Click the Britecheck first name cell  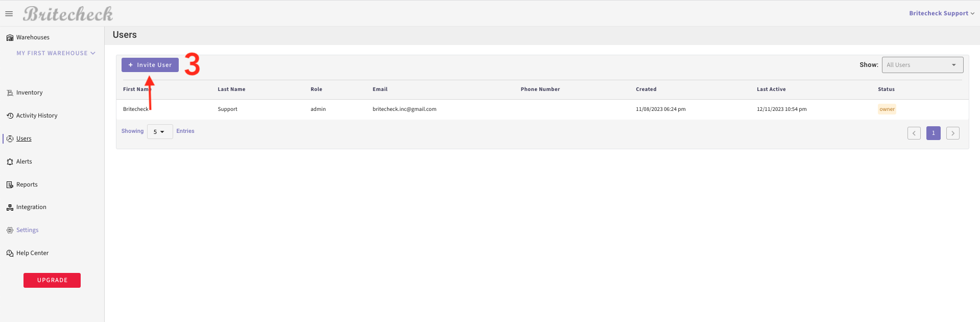[x=136, y=109]
